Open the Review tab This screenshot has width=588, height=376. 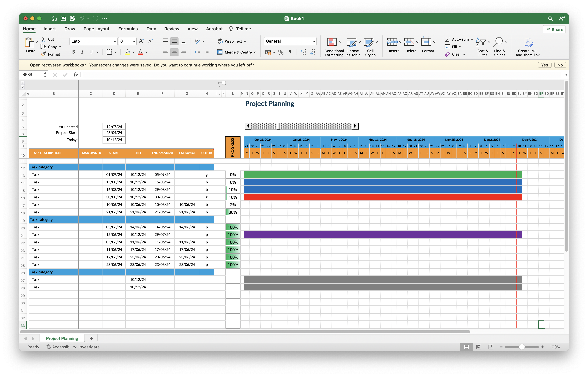(x=172, y=29)
